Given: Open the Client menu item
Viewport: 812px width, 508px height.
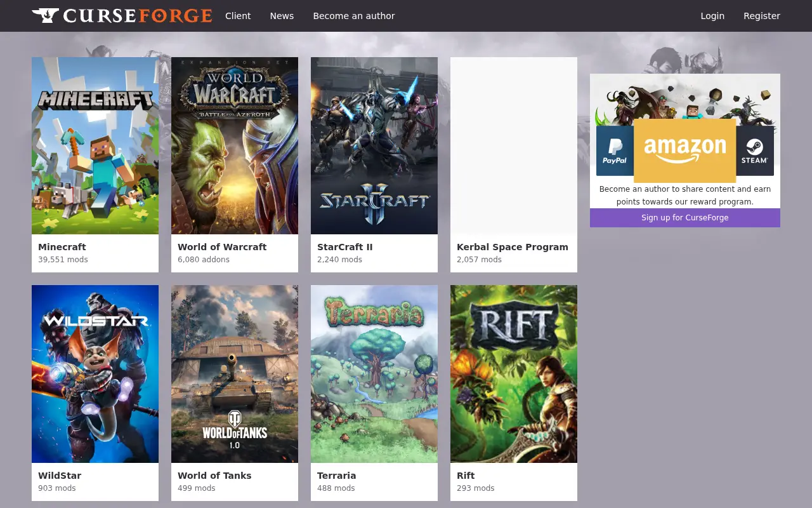Looking at the screenshot, I should (x=238, y=16).
